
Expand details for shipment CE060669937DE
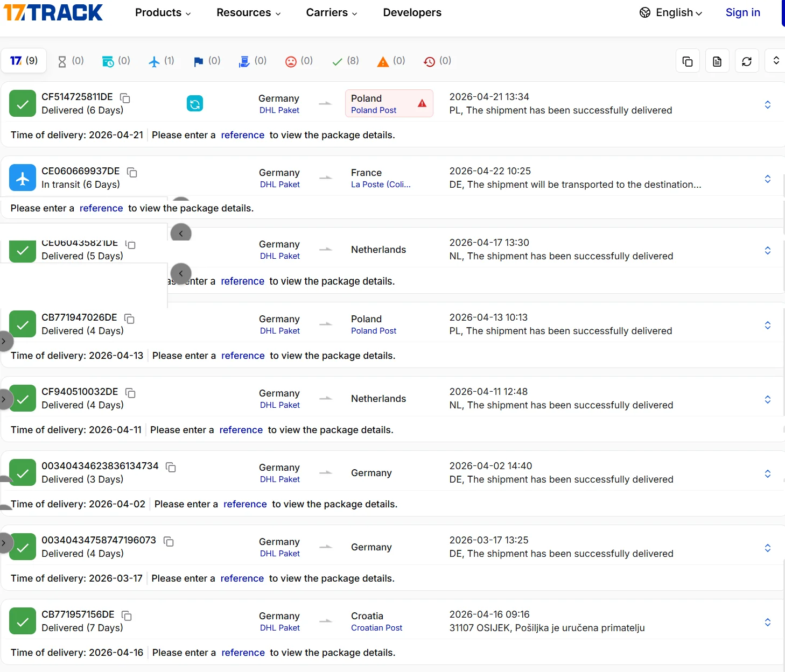tap(768, 179)
